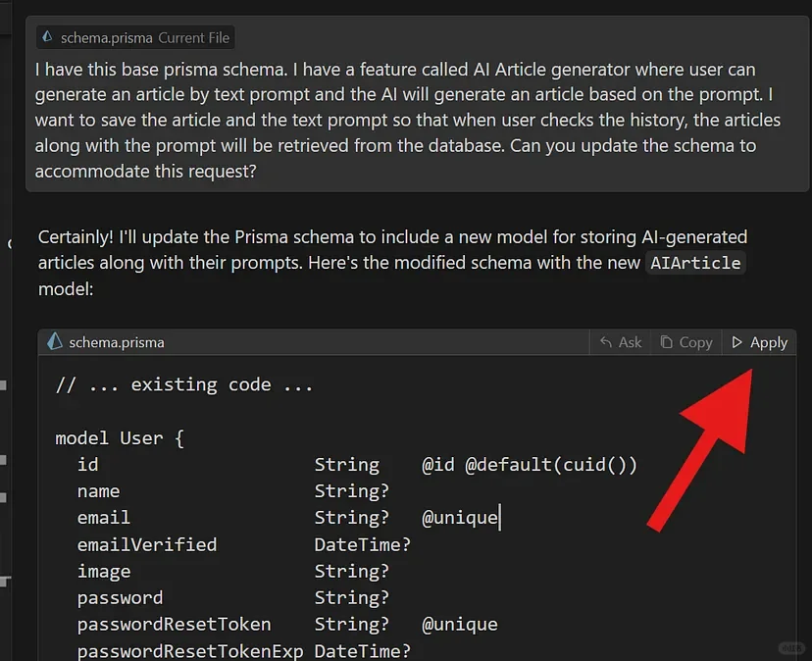Screen dimensions: 812x661
Task: Select the 'Current File' context chip label
Action: [x=193, y=38]
